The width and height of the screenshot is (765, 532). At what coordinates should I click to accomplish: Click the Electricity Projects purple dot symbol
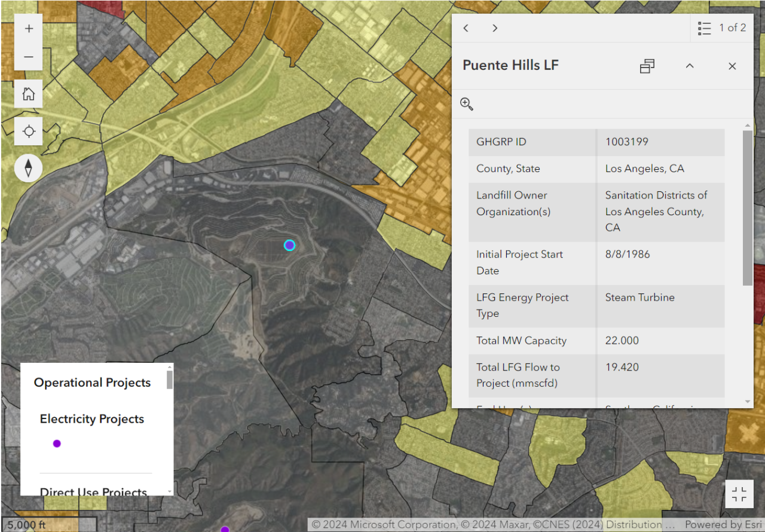tap(57, 443)
